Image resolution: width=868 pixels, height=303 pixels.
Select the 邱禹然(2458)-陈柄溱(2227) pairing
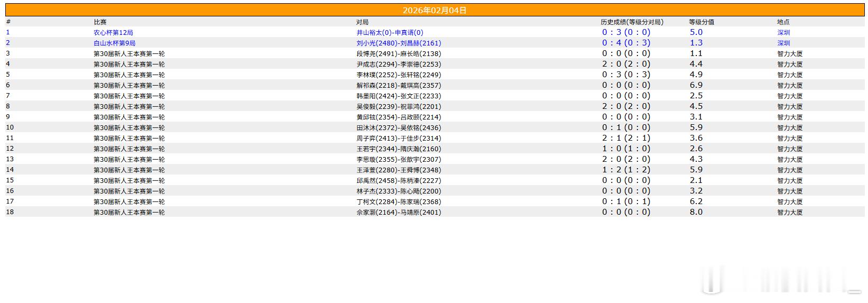click(399, 180)
